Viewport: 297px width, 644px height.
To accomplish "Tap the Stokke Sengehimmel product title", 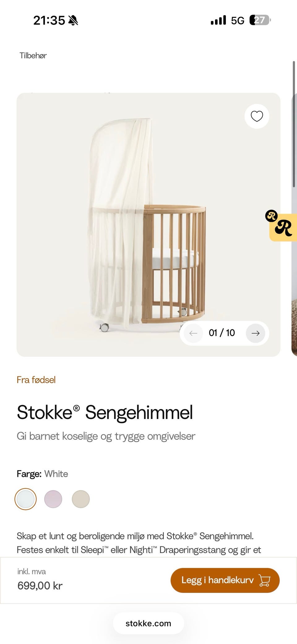I will click(x=105, y=412).
